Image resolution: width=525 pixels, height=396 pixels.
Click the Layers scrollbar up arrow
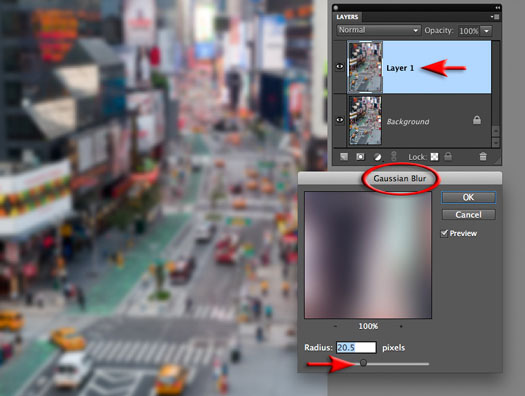(496, 131)
